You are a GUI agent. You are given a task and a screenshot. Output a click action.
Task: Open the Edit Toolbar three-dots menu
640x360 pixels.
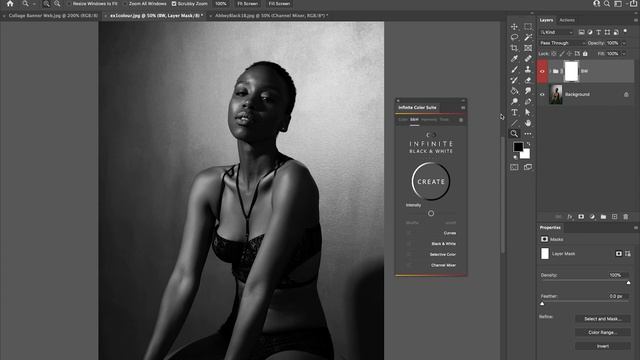[x=528, y=133]
